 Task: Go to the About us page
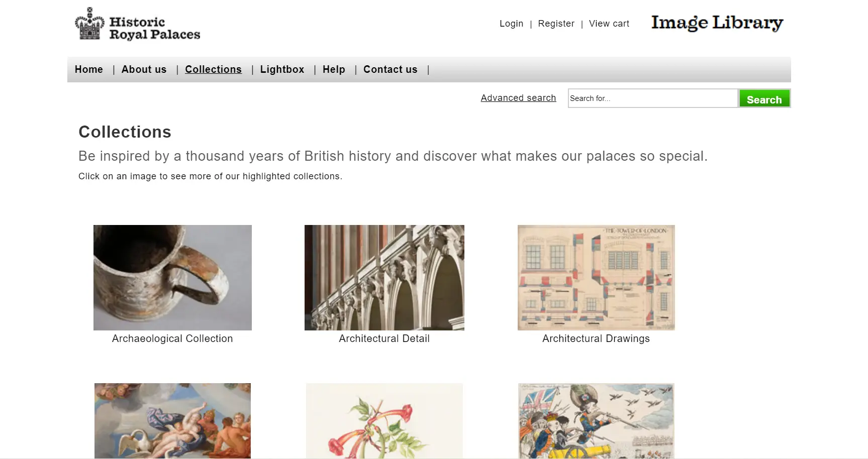(x=144, y=69)
